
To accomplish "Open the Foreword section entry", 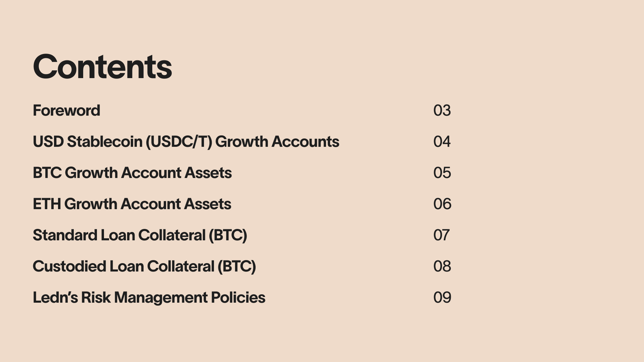I will pyautogui.click(x=66, y=110).
